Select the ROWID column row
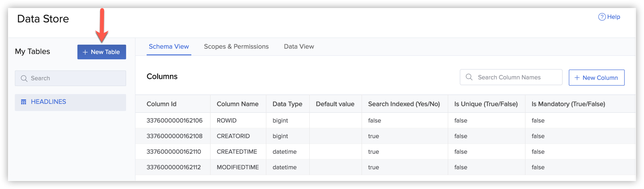 [226, 121]
